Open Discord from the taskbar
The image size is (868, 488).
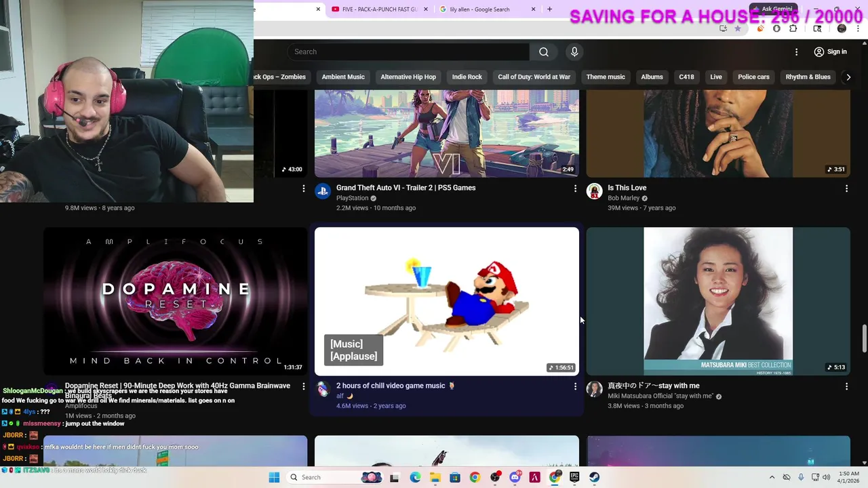(515, 477)
